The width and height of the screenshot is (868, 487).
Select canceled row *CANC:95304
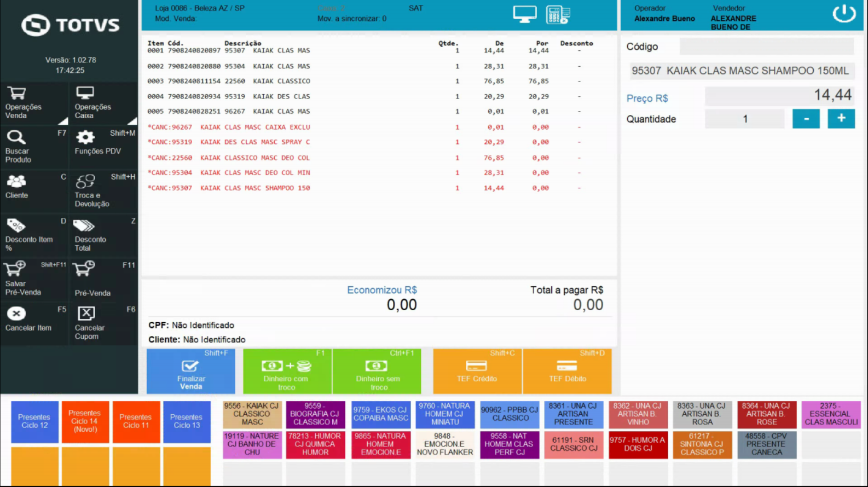pyautogui.click(x=371, y=172)
